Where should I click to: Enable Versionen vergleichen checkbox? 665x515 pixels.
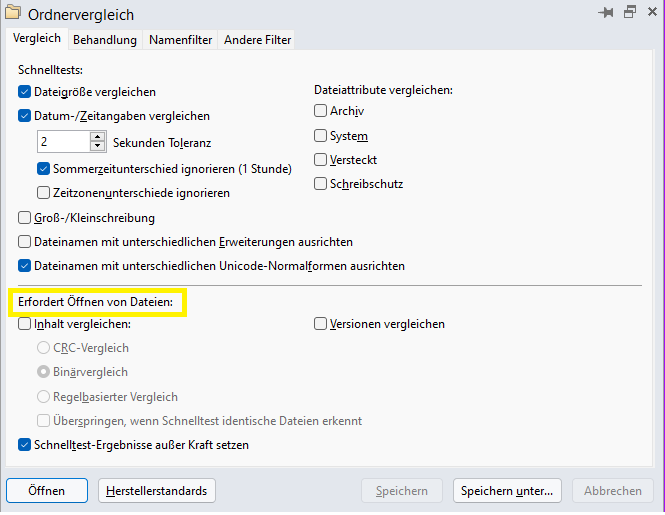click(320, 324)
